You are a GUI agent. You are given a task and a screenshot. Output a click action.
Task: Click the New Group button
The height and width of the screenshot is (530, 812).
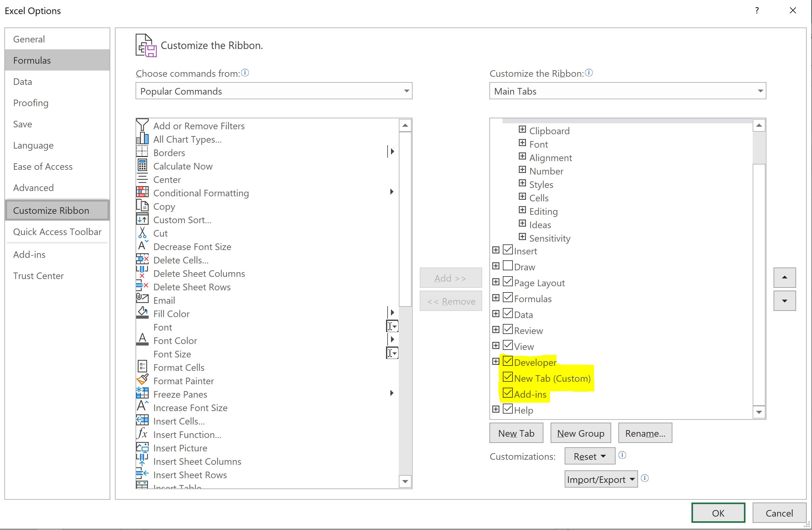click(580, 433)
